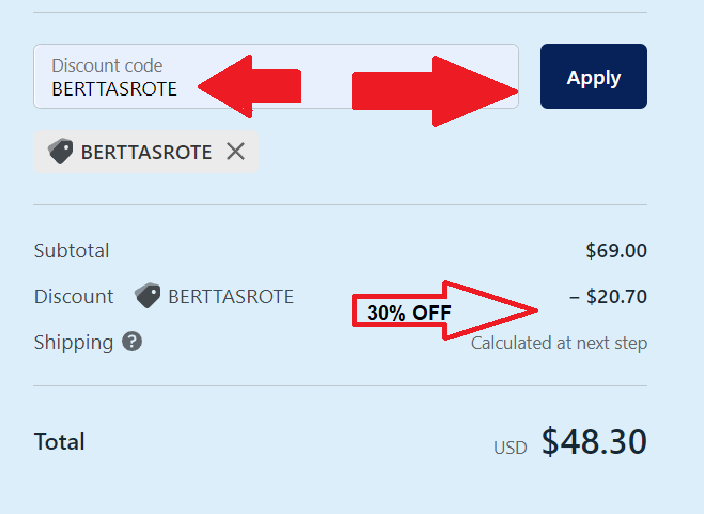
Task: Click the tag icon in coupon chip
Action: pos(61,151)
